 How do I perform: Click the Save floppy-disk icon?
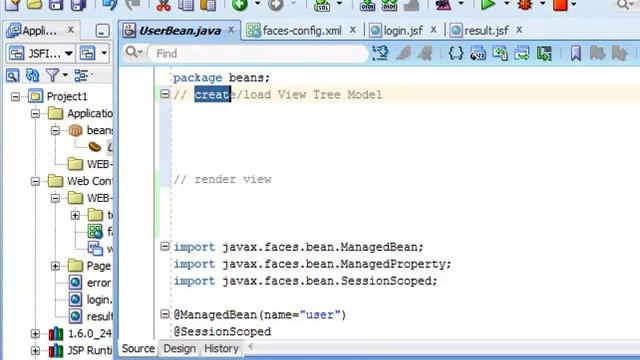pyautogui.click(x=56, y=4)
